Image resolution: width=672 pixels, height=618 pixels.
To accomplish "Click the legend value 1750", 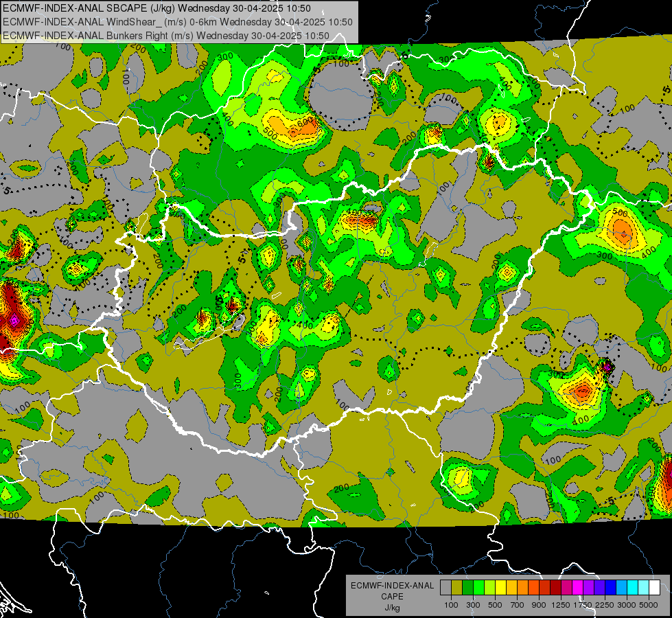I will coord(583,605).
